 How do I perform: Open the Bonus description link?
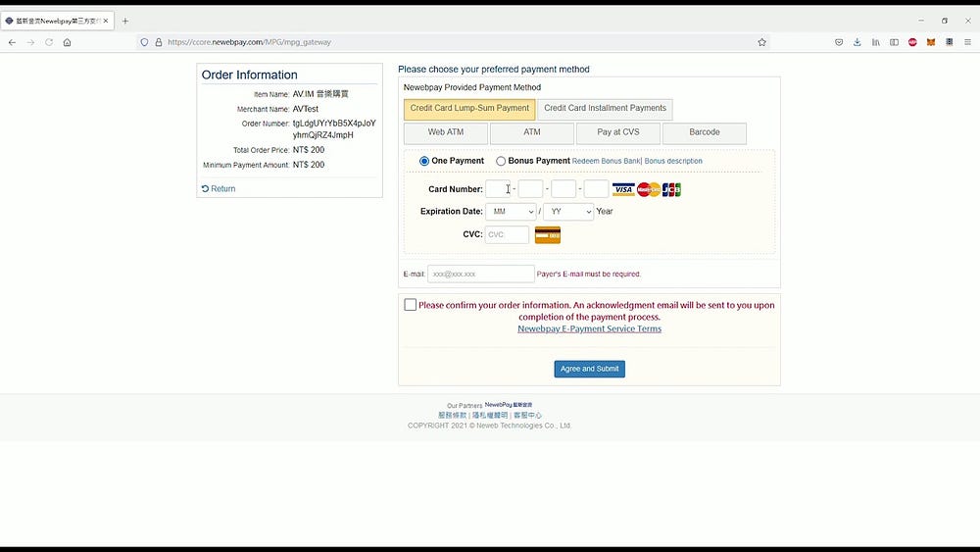tap(673, 162)
